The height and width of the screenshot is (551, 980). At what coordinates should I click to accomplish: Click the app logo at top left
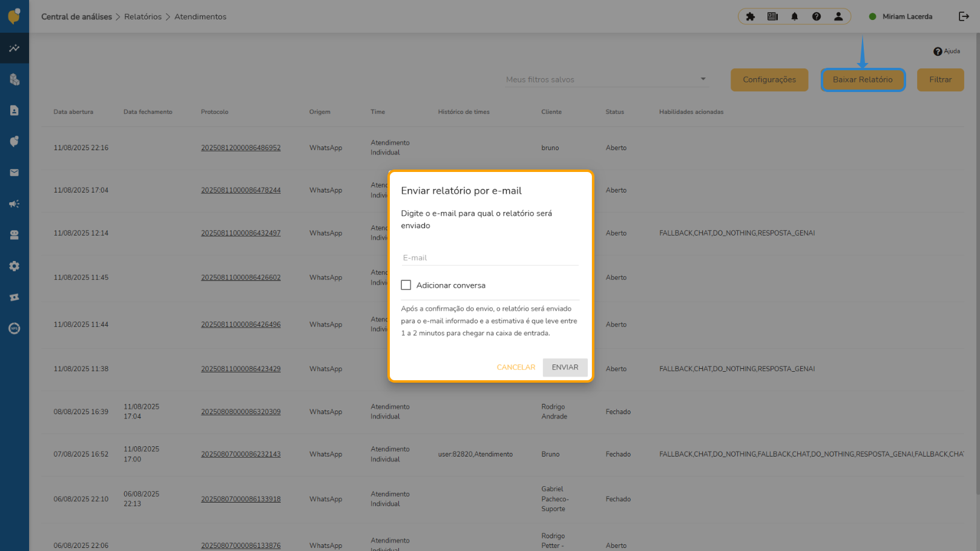pyautogui.click(x=14, y=16)
